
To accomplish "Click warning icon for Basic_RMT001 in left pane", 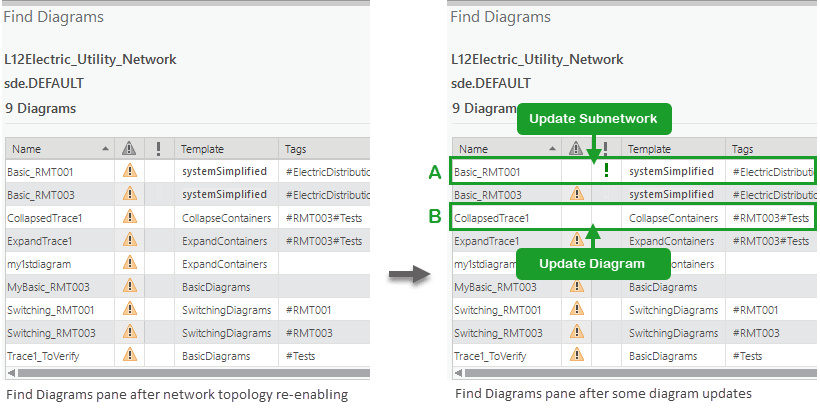I will pyautogui.click(x=129, y=171).
